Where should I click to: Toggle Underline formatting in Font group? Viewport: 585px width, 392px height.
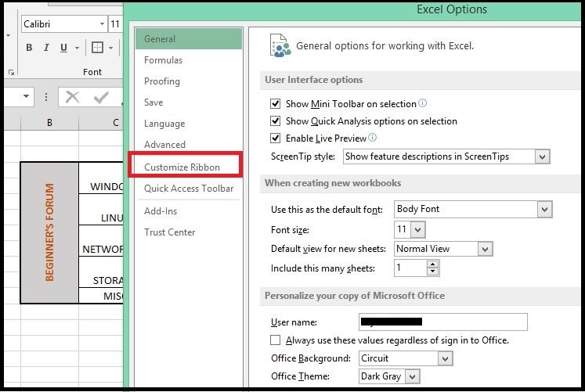[x=63, y=48]
